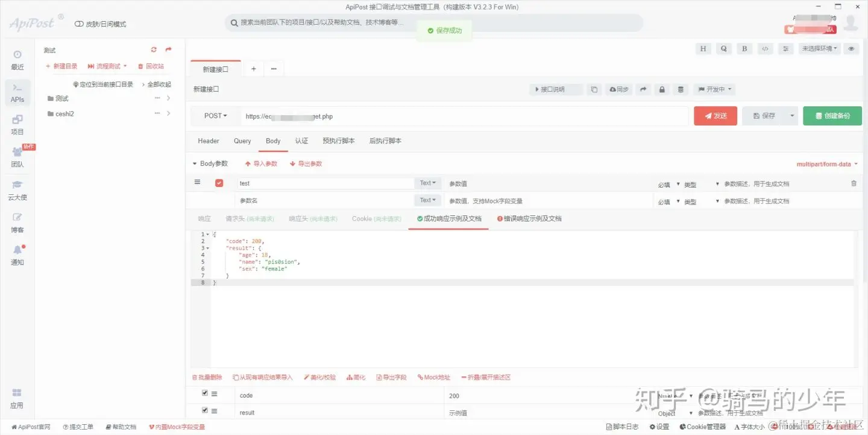Open the 最近 (Recent) sidebar icon
This screenshot has width=868, height=435.
pos(17,60)
